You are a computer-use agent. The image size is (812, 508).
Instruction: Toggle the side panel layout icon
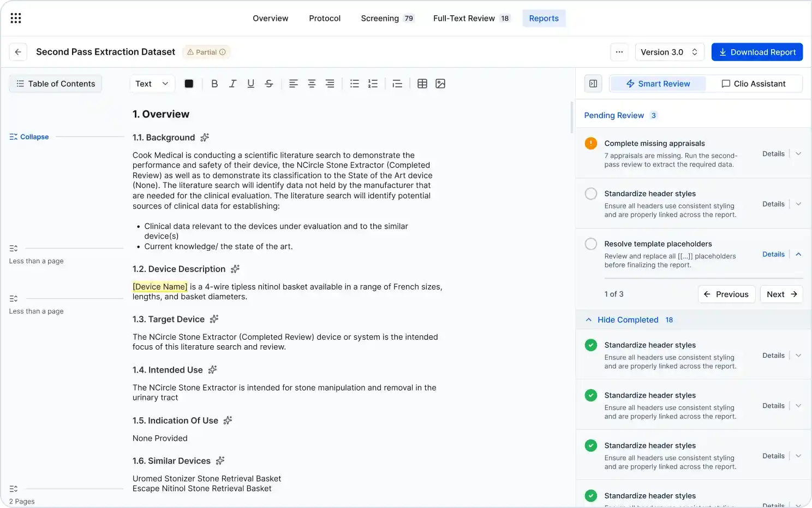click(593, 84)
